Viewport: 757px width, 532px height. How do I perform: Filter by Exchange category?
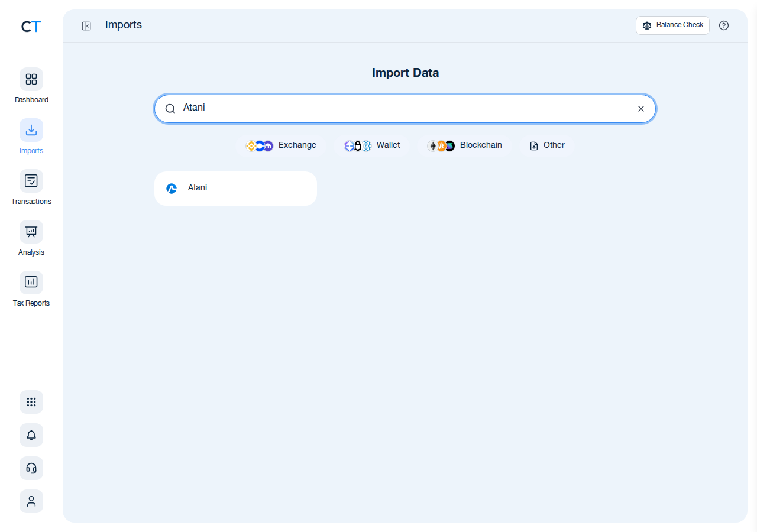click(282, 145)
